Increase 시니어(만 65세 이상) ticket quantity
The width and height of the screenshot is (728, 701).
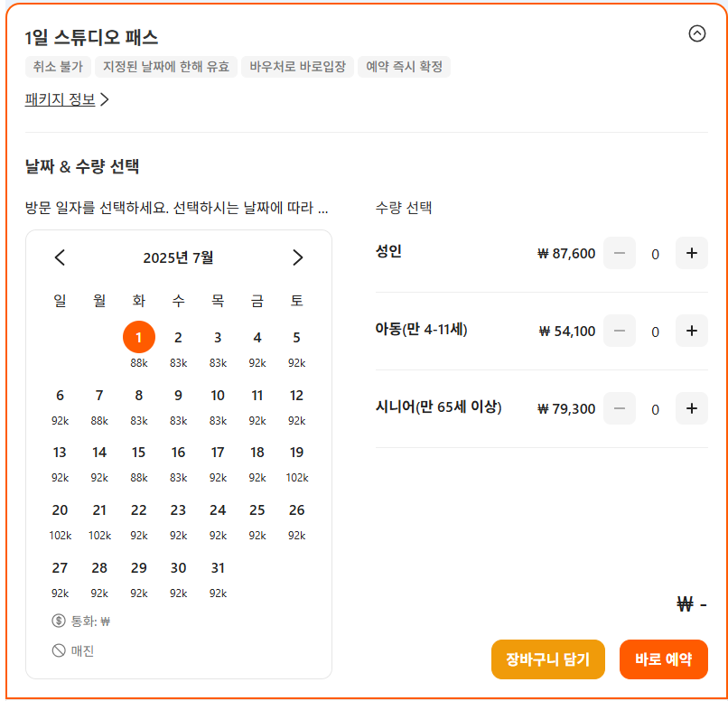(x=691, y=408)
